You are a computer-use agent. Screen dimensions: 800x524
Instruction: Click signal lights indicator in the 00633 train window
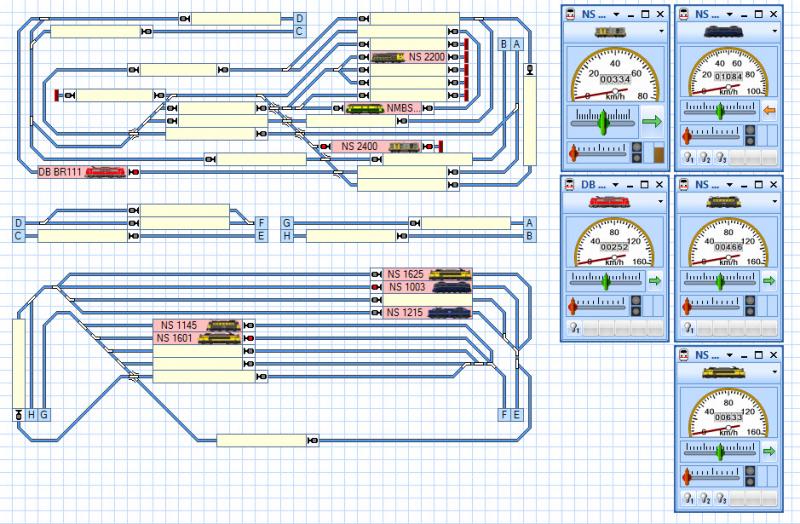coord(750,476)
